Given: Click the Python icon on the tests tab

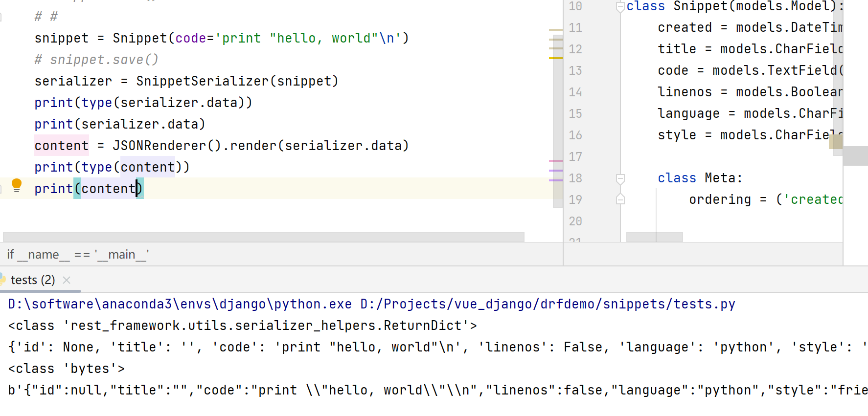Looking at the screenshot, I should click(x=2, y=280).
